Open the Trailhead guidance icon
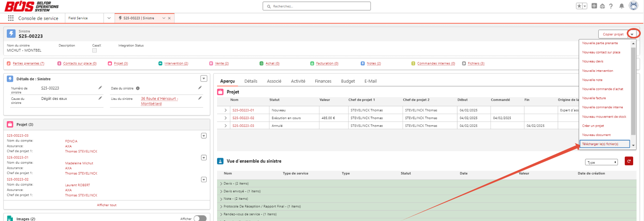This screenshot has height=221, width=644. coord(602,6)
